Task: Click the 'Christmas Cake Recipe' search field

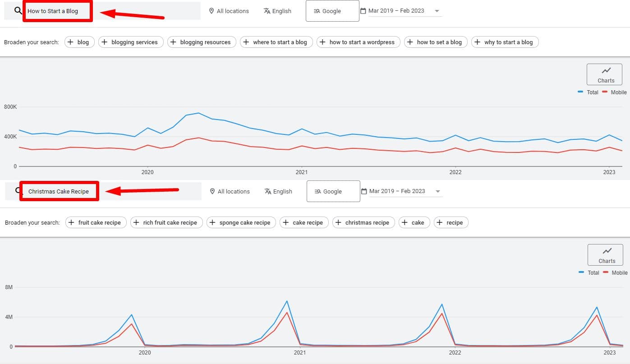Action: pyautogui.click(x=103, y=191)
